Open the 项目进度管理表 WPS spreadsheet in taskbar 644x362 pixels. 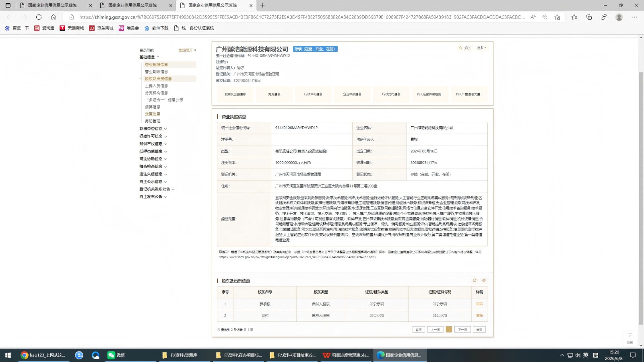pyautogui.click(x=347, y=355)
